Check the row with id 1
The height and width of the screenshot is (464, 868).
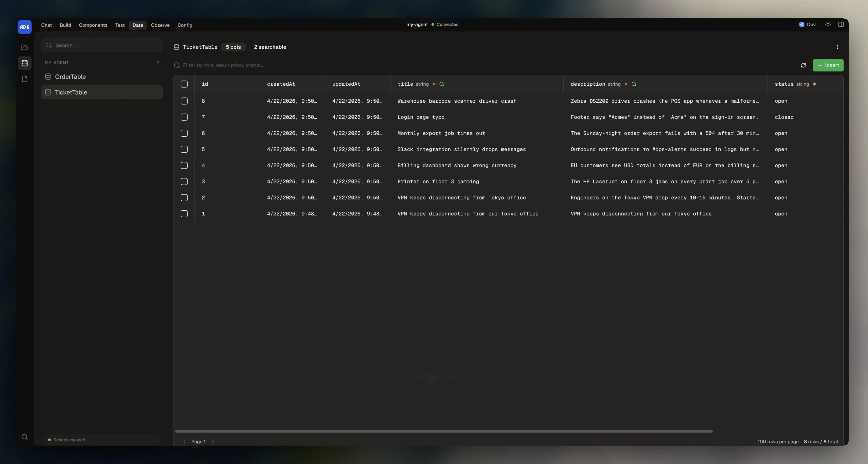tap(184, 214)
